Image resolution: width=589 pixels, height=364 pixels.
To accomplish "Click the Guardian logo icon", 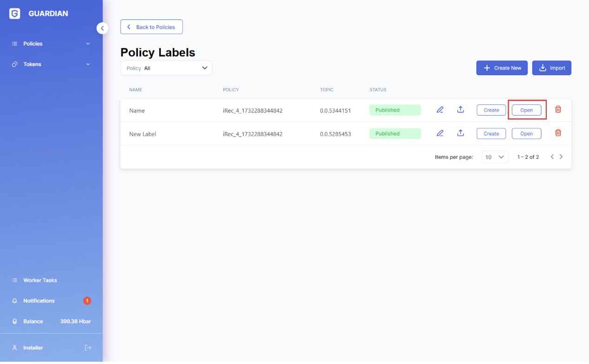I will 15,13.
